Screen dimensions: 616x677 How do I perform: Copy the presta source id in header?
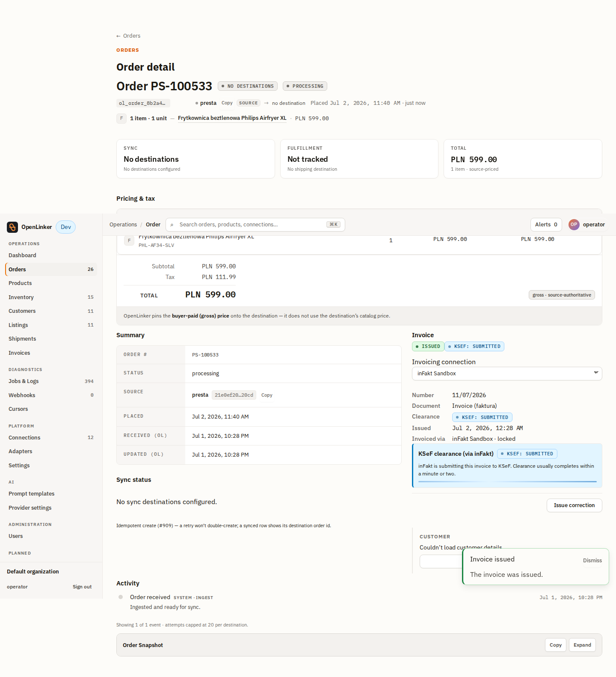(227, 103)
